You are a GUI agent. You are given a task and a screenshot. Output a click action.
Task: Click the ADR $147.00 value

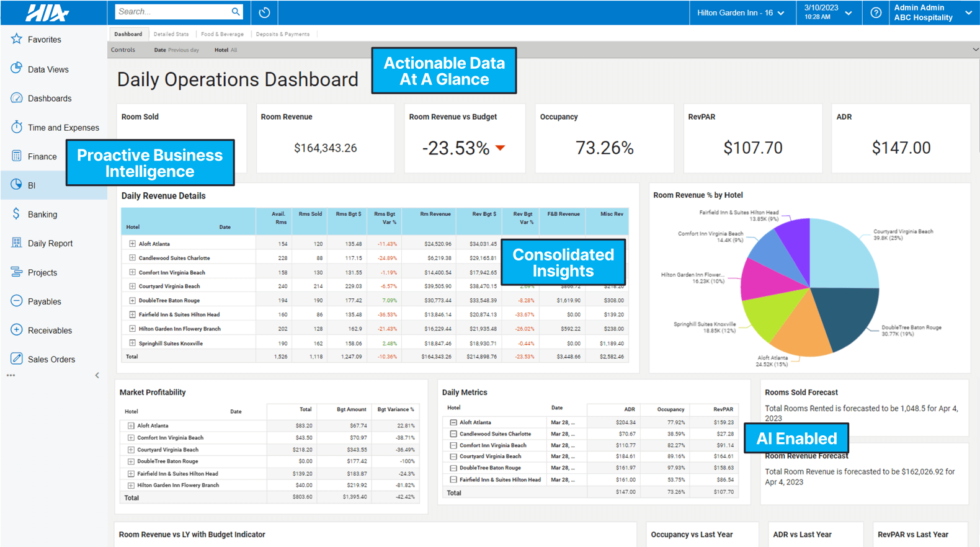[x=901, y=148]
